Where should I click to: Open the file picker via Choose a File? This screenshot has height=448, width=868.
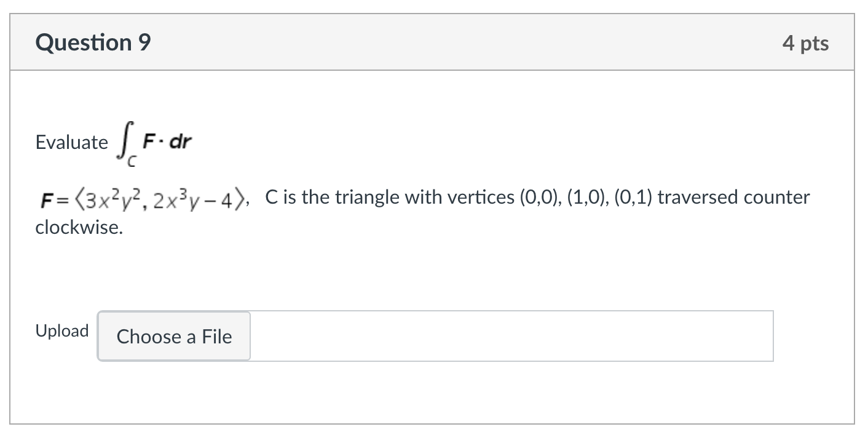click(x=174, y=337)
